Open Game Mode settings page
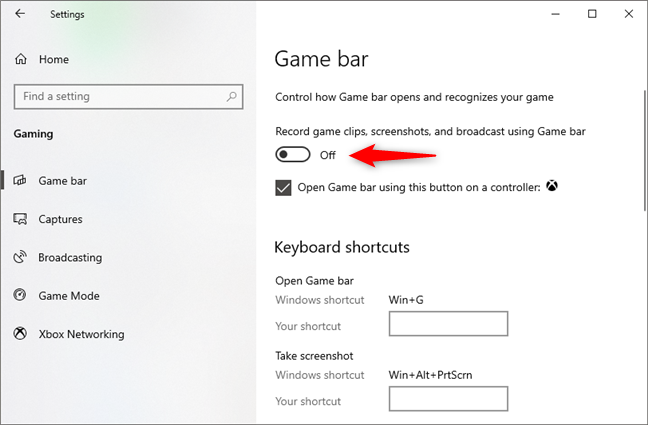The image size is (648, 425). pyautogui.click(x=69, y=296)
